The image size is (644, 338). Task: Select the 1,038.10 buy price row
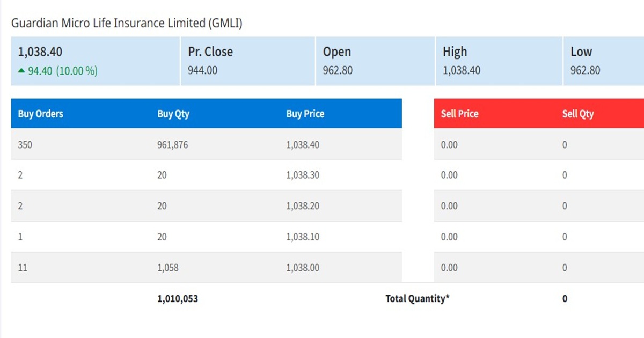(x=303, y=237)
